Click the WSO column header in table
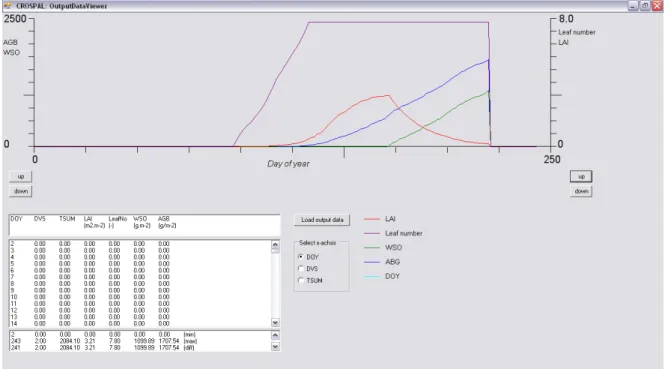The image size is (668, 369). pyautogui.click(x=140, y=219)
